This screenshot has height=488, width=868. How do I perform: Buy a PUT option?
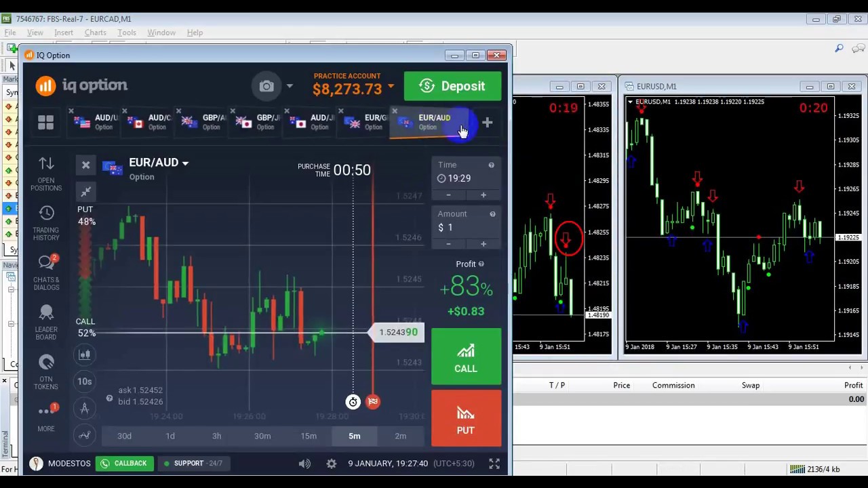(x=466, y=418)
